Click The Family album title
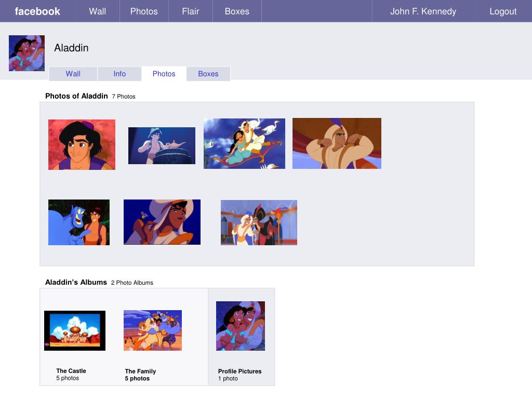 [x=140, y=371]
